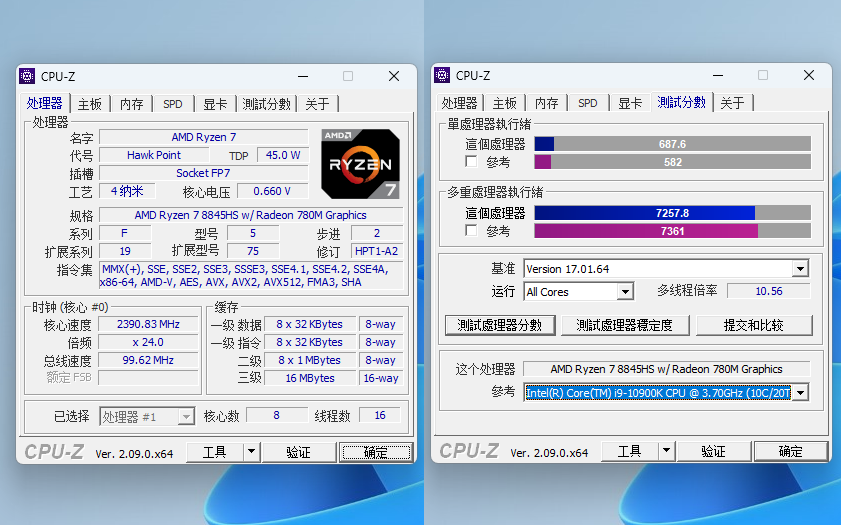Select the 处理器 tab in left window
The image size is (841, 525).
[x=45, y=103]
